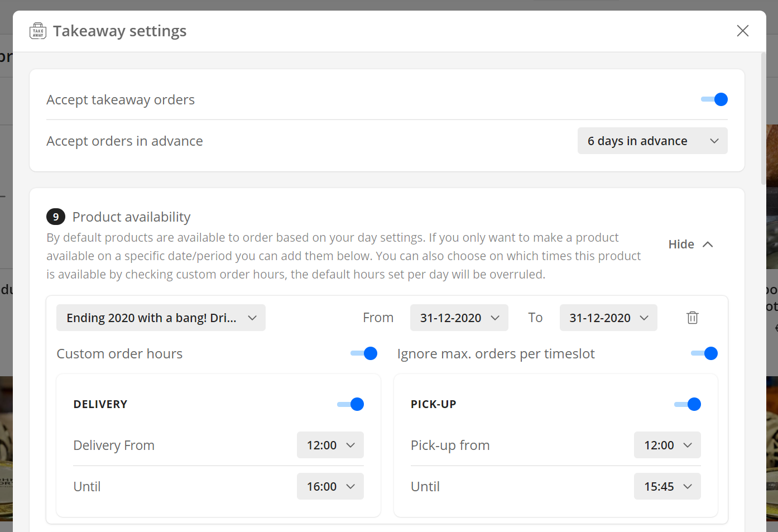
Task: Select Pick-up Until time 15:45 dropdown
Action: [x=667, y=486]
